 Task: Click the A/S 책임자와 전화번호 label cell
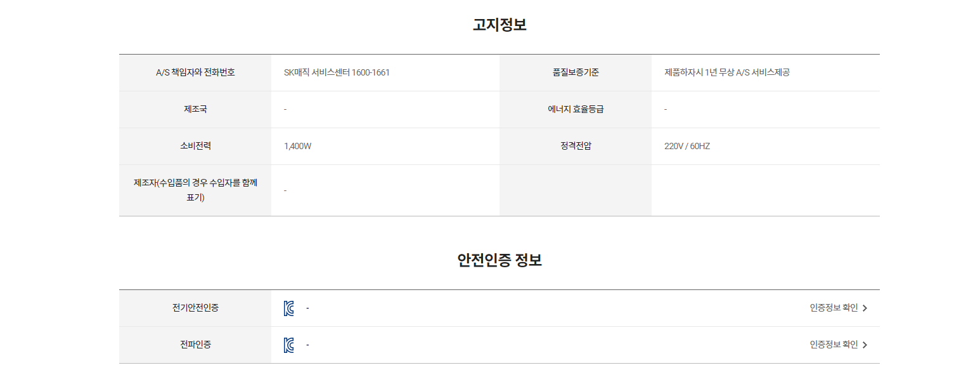195,72
